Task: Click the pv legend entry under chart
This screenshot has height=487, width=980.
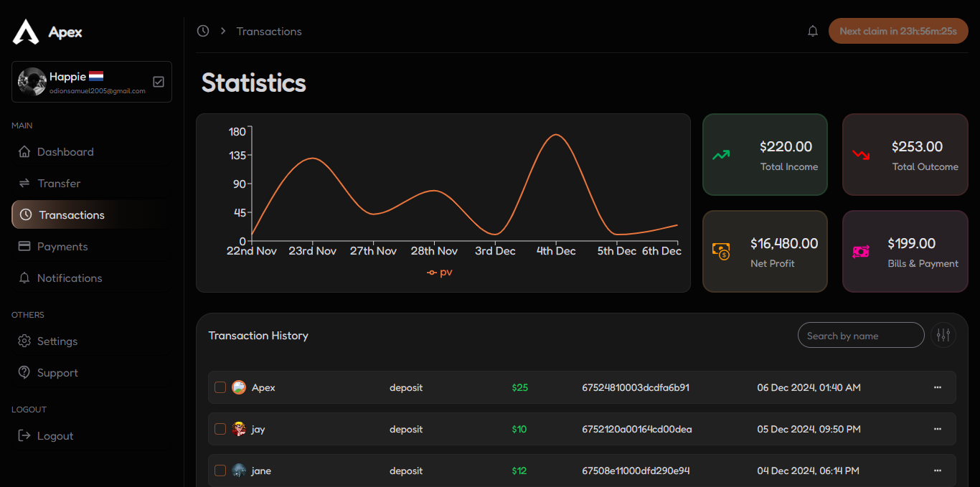Action: 440,273
